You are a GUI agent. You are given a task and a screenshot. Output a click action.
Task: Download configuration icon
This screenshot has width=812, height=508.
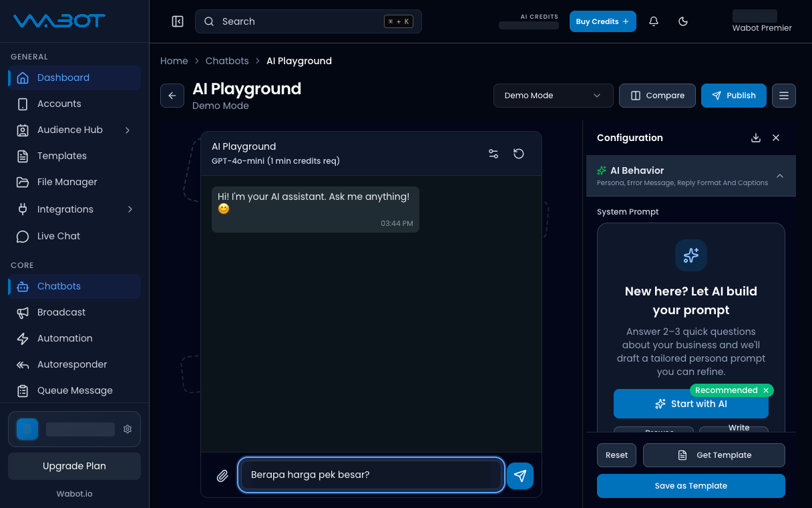point(756,138)
